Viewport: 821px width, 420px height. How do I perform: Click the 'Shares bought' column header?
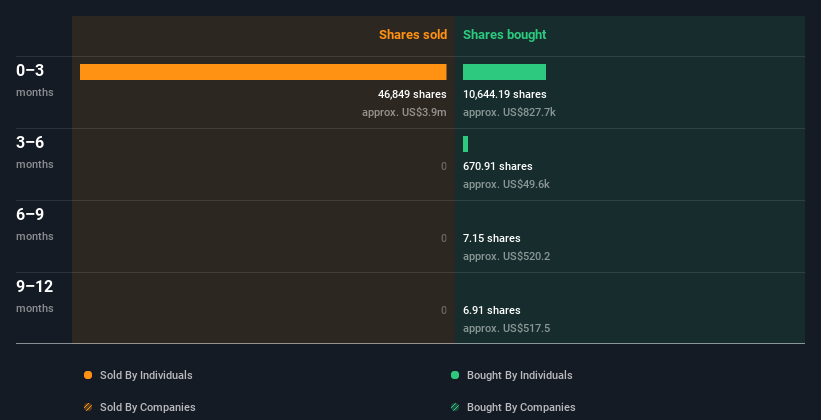505,35
